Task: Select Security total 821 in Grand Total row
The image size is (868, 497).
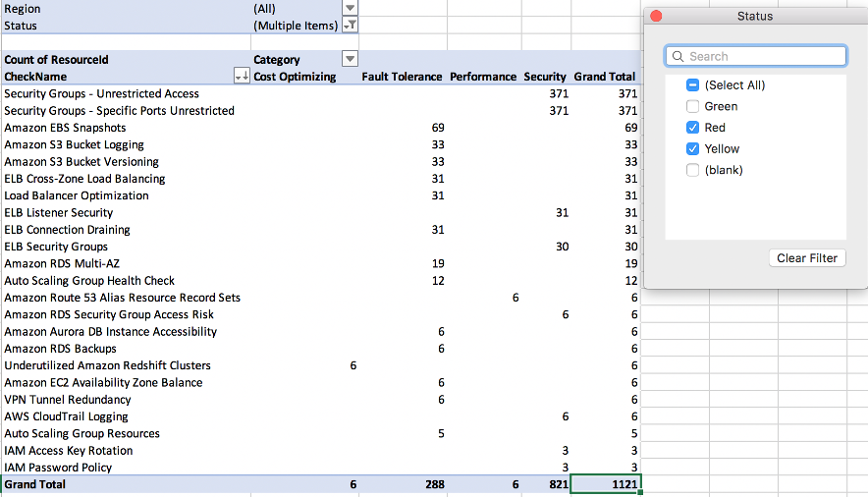Action: tap(559, 485)
